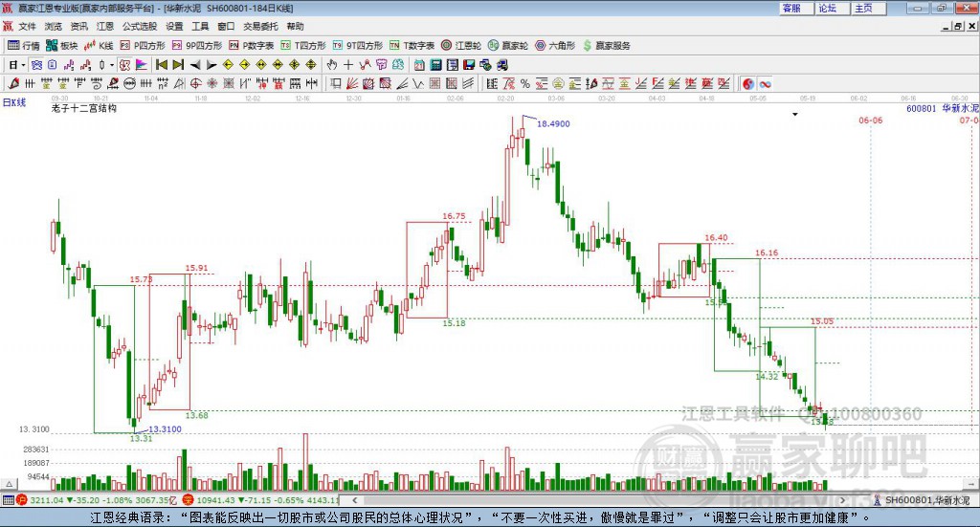Toggle the infinity symbol icon
The width and height of the screenshot is (980, 527).
click(x=765, y=83)
